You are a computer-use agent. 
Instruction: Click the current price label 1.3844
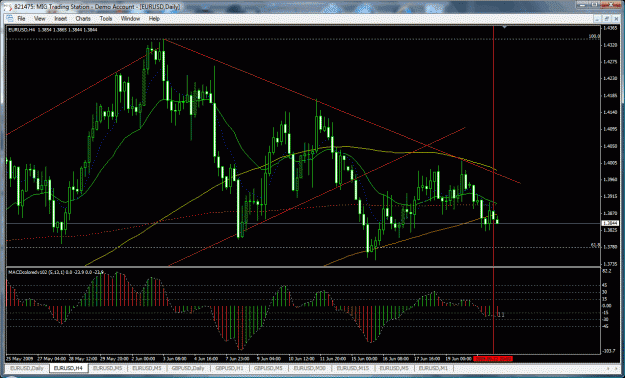pos(610,223)
